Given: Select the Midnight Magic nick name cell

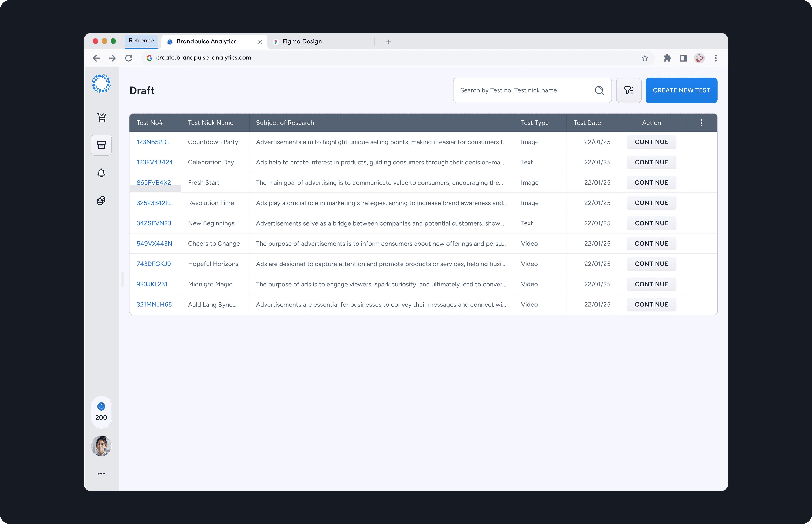Looking at the screenshot, I should click(x=215, y=284).
